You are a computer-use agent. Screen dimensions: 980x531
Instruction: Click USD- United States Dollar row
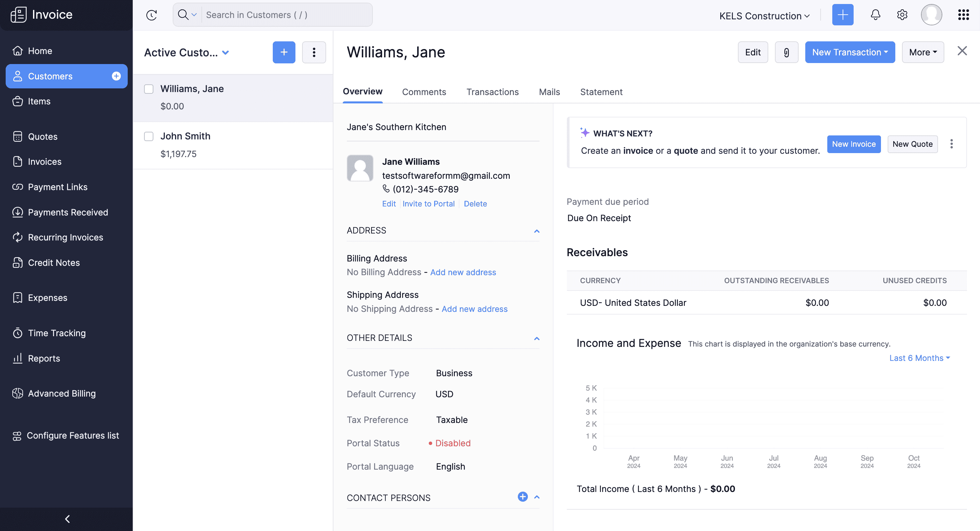coord(767,303)
